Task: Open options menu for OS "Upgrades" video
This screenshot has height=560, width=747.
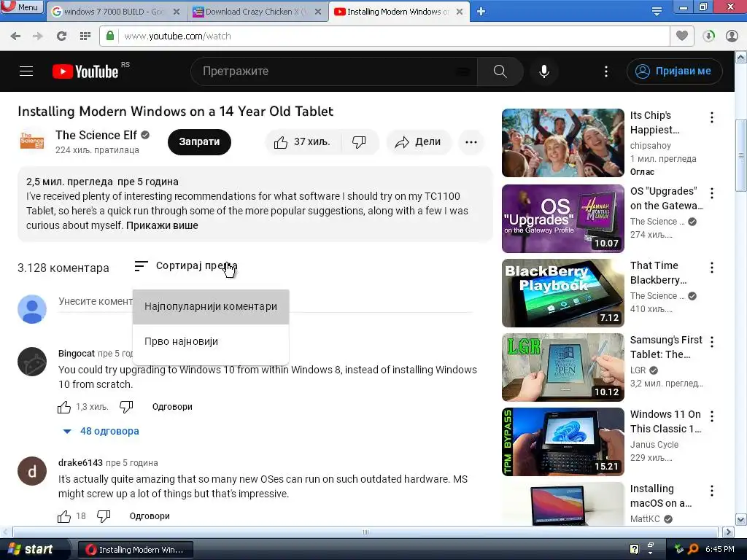Action: [712, 193]
